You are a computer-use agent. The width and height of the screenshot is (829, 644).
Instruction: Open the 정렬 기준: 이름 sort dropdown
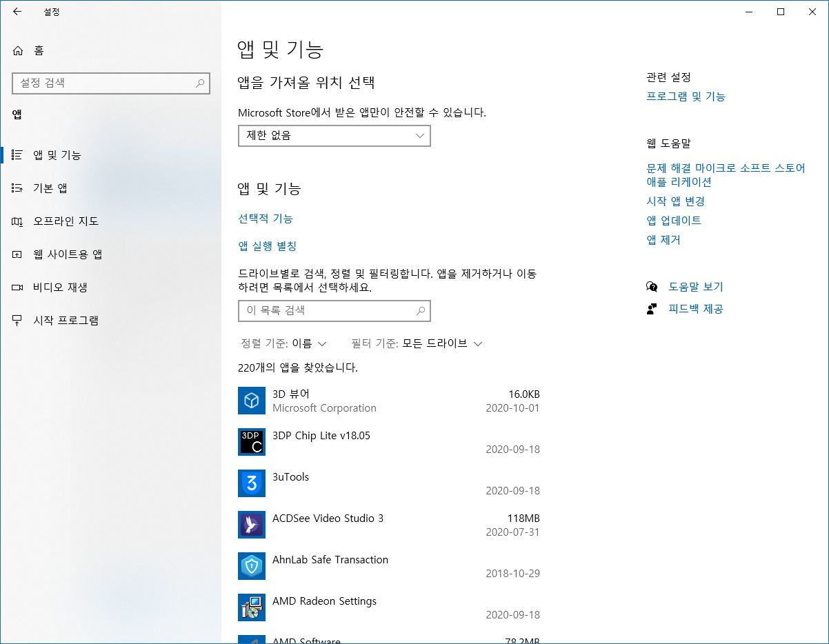pos(283,343)
